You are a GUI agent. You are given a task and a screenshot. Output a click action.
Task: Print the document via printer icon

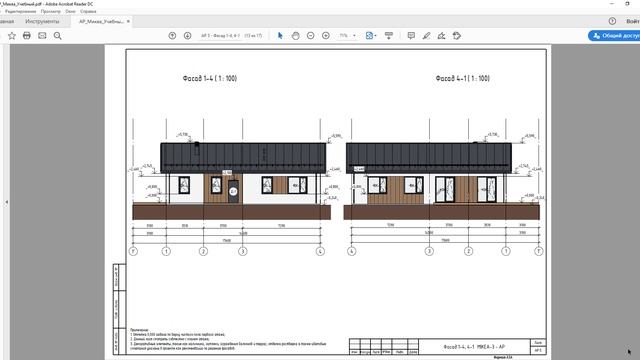point(27,36)
